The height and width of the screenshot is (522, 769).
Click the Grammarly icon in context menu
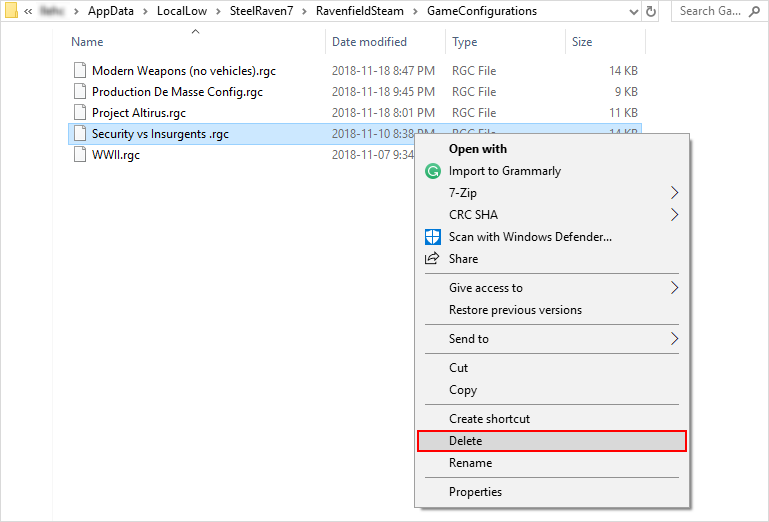[433, 171]
